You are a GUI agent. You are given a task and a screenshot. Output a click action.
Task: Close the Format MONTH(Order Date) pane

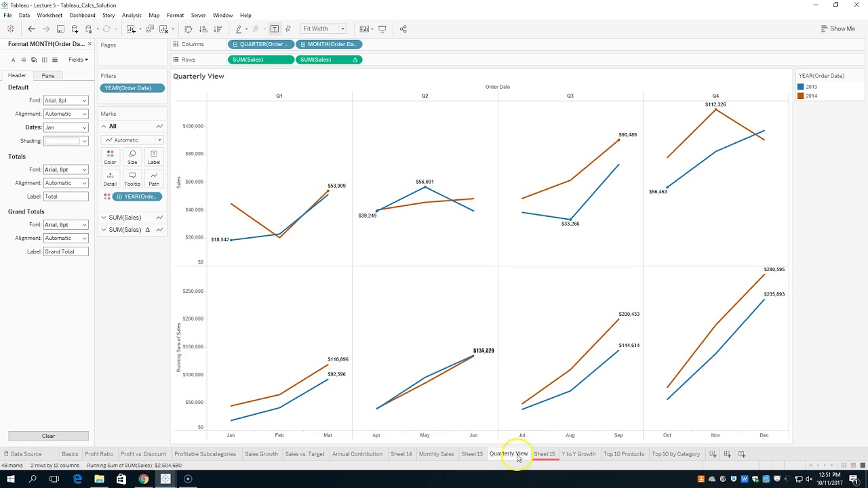click(x=90, y=44)
